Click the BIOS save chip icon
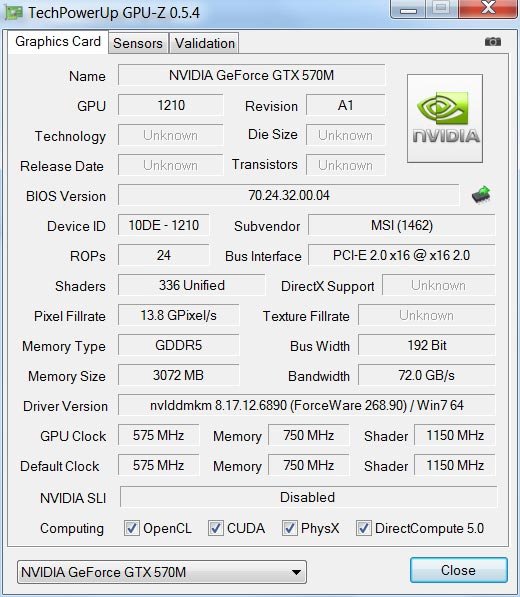This screenshot has width=520, height=597. tap(481, 195)
